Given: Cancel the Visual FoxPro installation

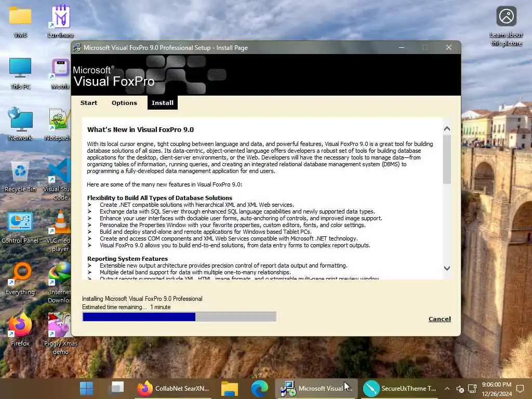Looking at the screenshot, I should pos(440,319).
